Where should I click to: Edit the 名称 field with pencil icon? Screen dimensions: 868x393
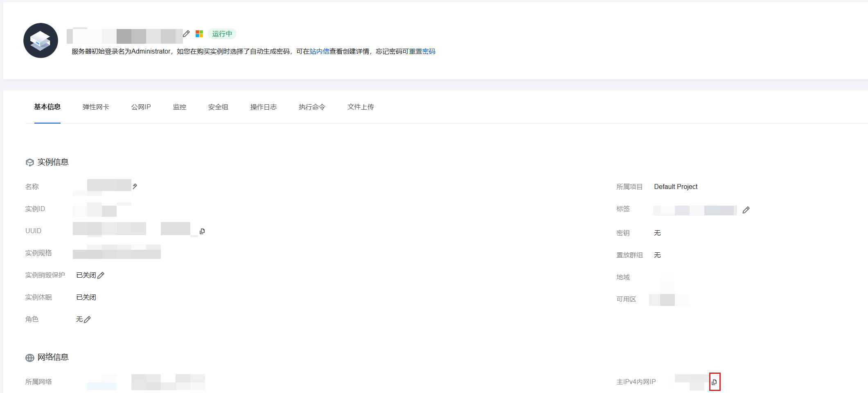pyautogui.click(x=135, y=186)
